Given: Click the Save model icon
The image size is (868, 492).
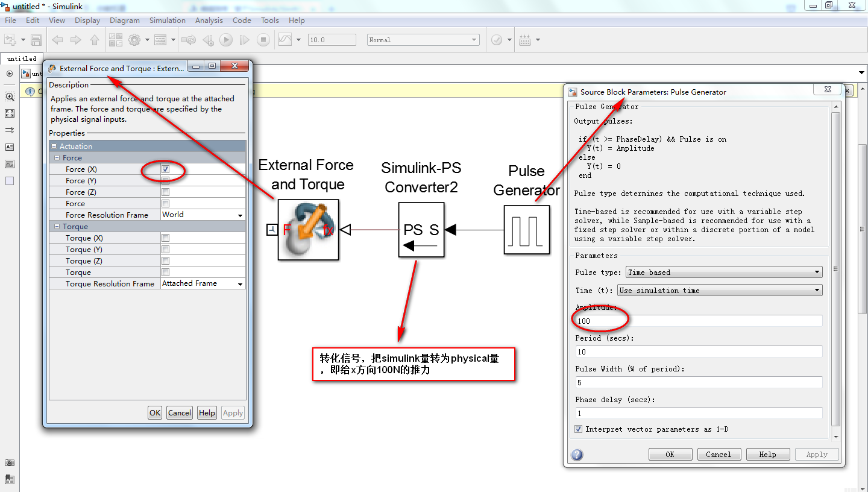Looking at the screenshot, I should [x=36, y=40].
